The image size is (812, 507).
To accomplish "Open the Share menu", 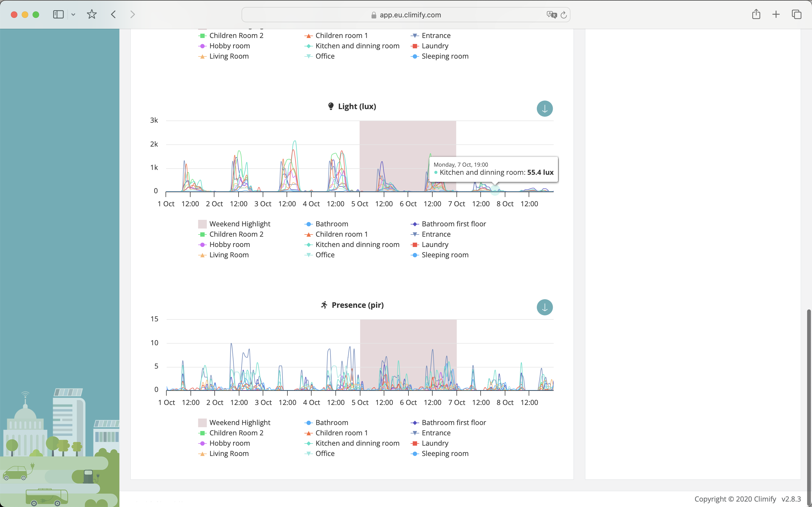I will click(x=756, y=14).
